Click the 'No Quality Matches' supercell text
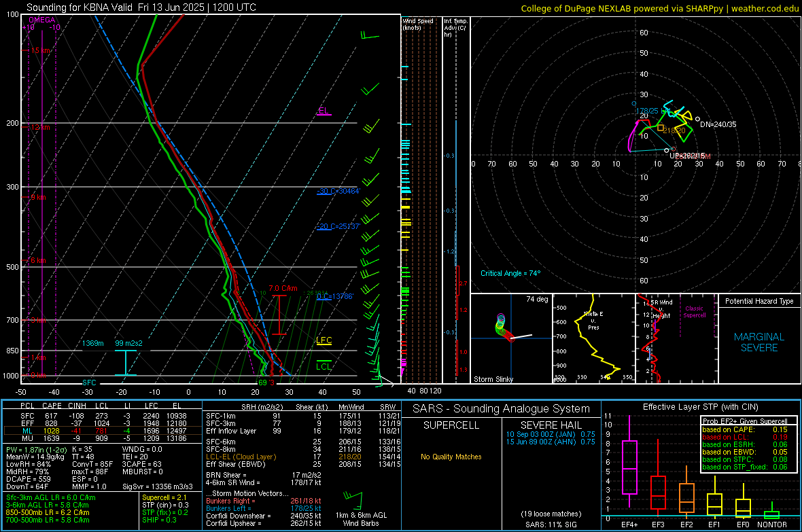The height and width of the screenshot is (532, 802). (451, 457)
